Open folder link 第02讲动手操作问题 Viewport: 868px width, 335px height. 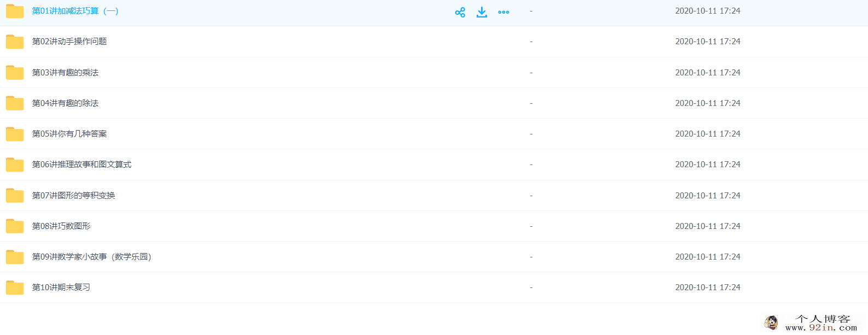tap(69, 42)
